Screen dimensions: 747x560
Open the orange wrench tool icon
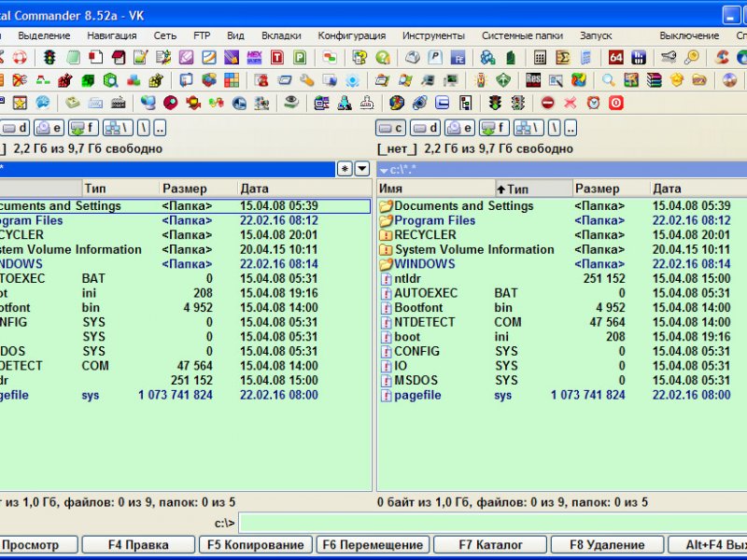coord(307,80)
